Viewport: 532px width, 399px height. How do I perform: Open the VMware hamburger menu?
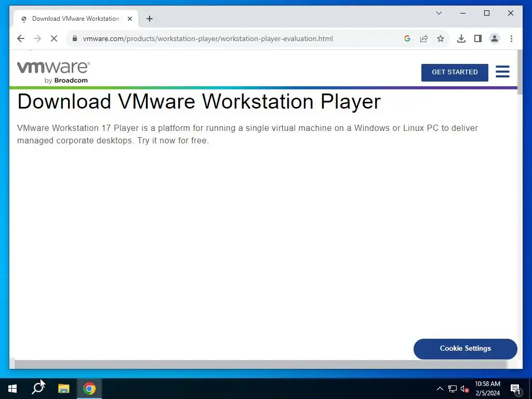(502, 72)
